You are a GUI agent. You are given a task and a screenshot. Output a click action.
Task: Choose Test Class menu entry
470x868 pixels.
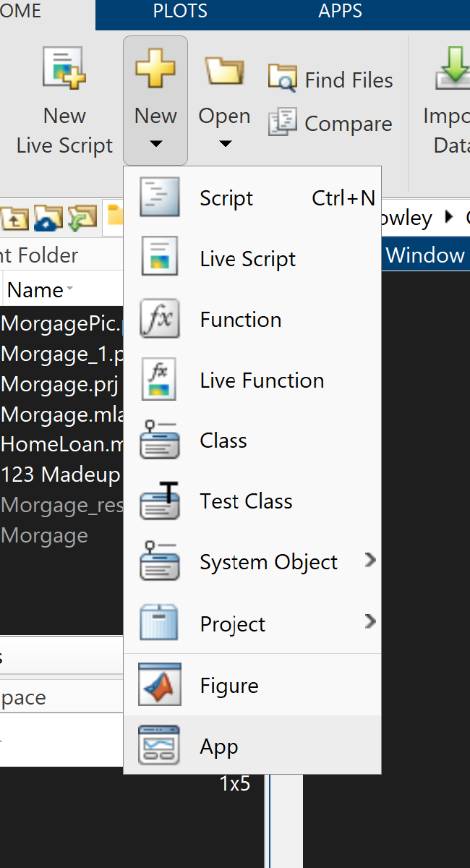(x=252, y=501)
